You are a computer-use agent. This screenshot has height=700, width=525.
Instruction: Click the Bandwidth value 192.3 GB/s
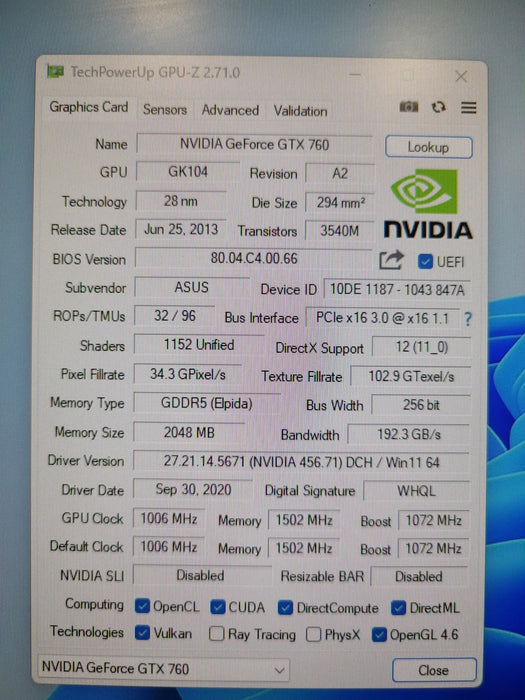[x=409, y=434]
